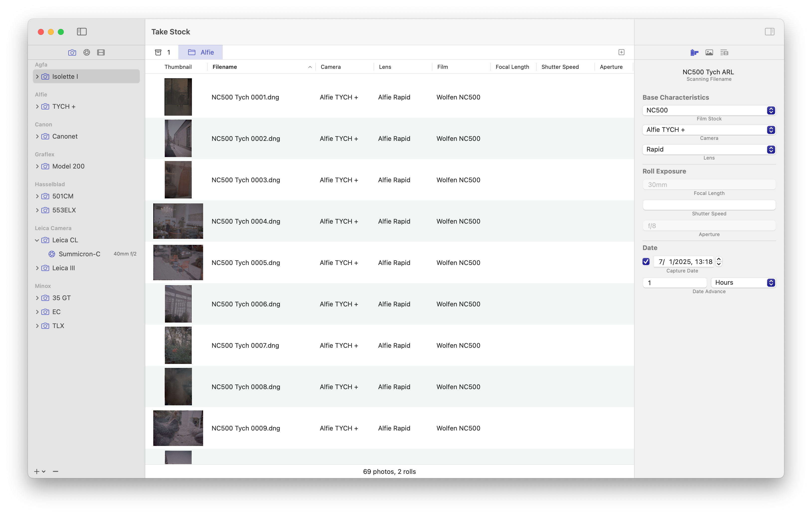
Task: Select NC500 Tych 0002.dng filename
Action: click(246, 139)
